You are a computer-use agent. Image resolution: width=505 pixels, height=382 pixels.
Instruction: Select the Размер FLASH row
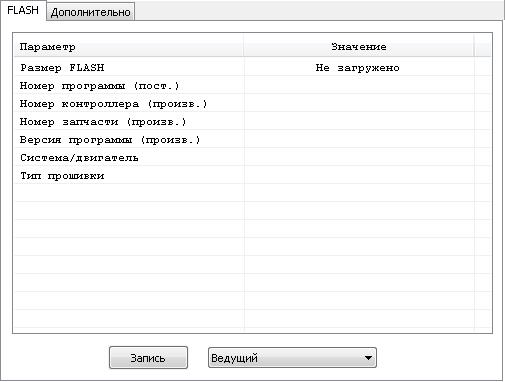[252, 68]
